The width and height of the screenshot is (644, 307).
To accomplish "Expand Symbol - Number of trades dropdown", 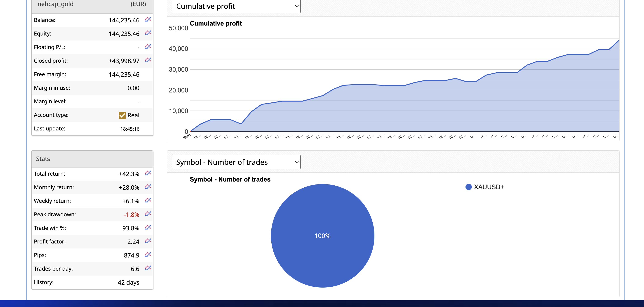I will (x=236, y=162).
